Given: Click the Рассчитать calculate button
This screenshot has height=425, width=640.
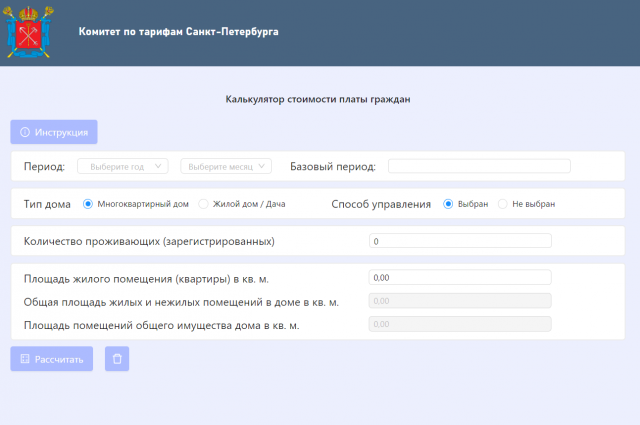Looking at the screenshot, I should tap(52, 359).
